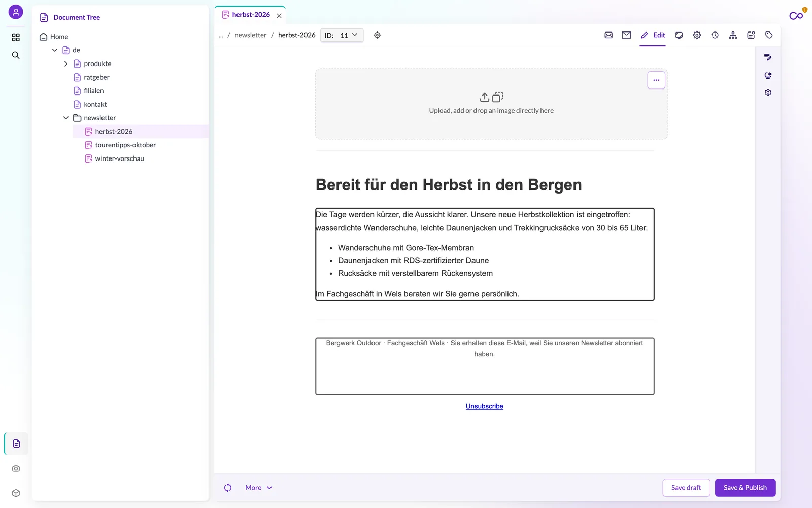Open the search magnifier in left sidebar
The image size is (812, 508).
click(16, 55)
